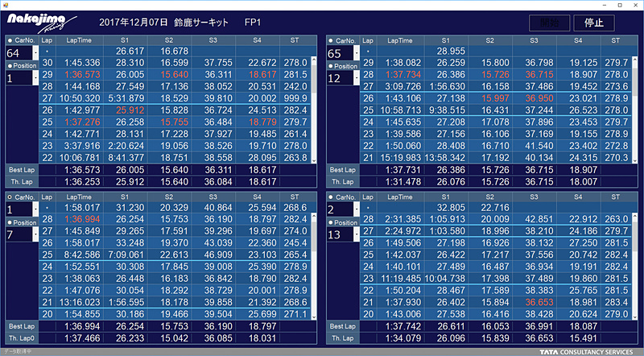
Task: Click the Nakajima Racing logo
Action: click(42, 23)
